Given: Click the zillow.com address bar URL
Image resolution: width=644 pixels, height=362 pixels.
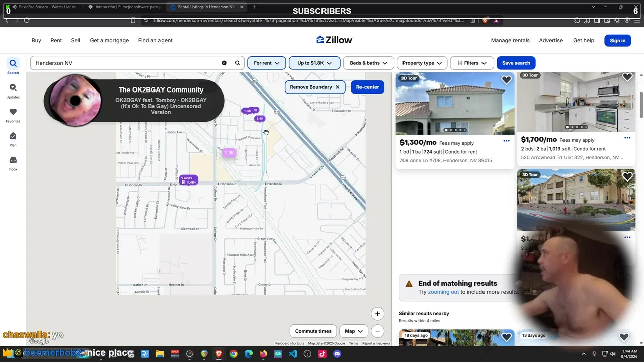Looking at the screenshot, I should pyautogui.click(x=308, y=20).
